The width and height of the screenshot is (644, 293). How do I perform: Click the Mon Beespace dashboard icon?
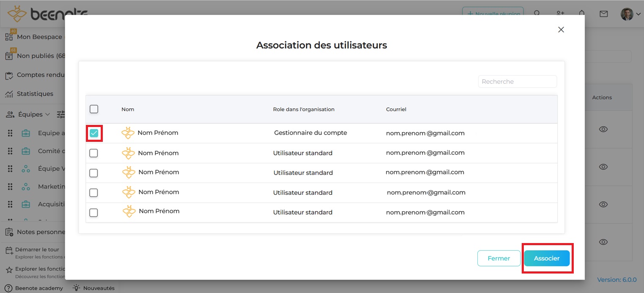(x=9, y=37)
